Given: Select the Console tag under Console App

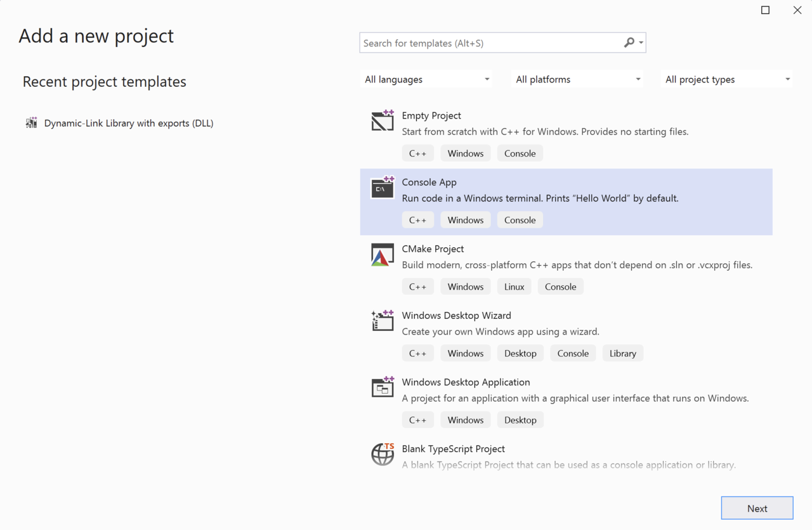Looking at the screenshot, I should click(520, 219).
